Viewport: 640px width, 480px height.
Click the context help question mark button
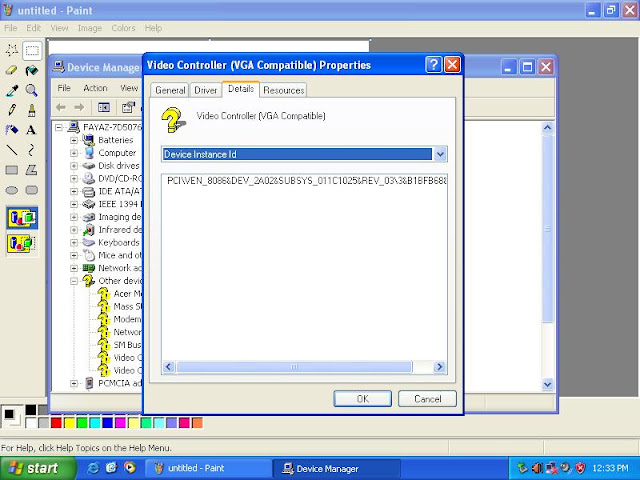[433, 64]
